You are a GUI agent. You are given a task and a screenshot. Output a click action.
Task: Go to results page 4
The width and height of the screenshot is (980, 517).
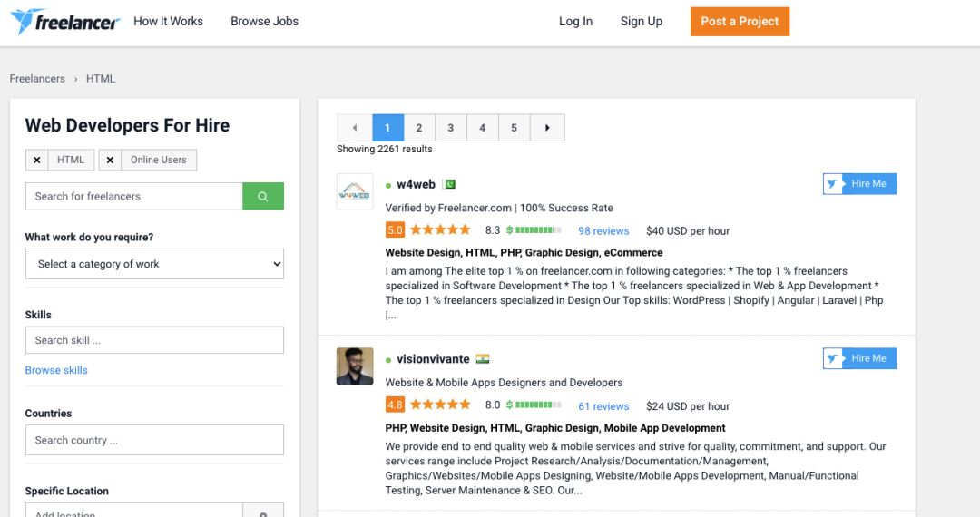point(483,127)
